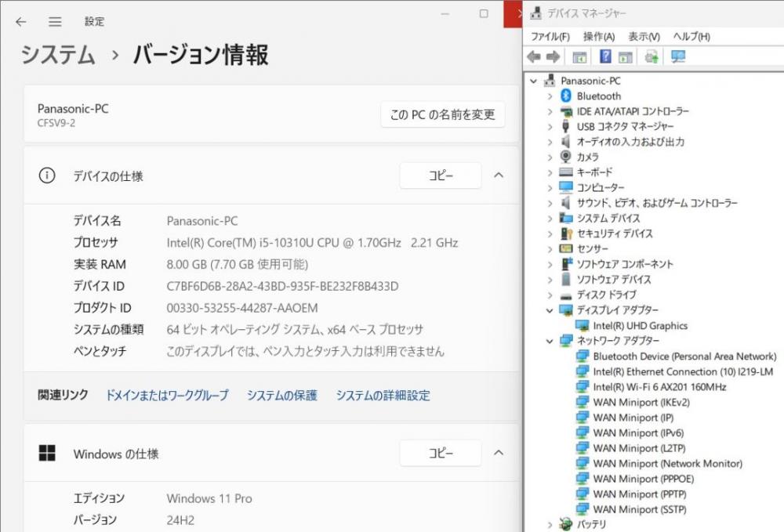784x532 pixels.
Task: Click the ソフトウェア デバイス icon
Action: tap(565, 279)
